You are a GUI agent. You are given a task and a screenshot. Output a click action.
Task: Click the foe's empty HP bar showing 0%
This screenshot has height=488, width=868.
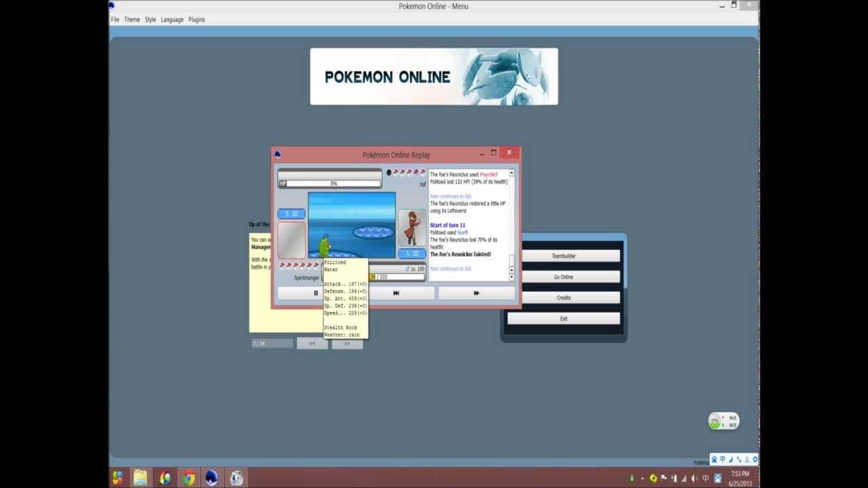pyautogui.click(x=330, y=184)
